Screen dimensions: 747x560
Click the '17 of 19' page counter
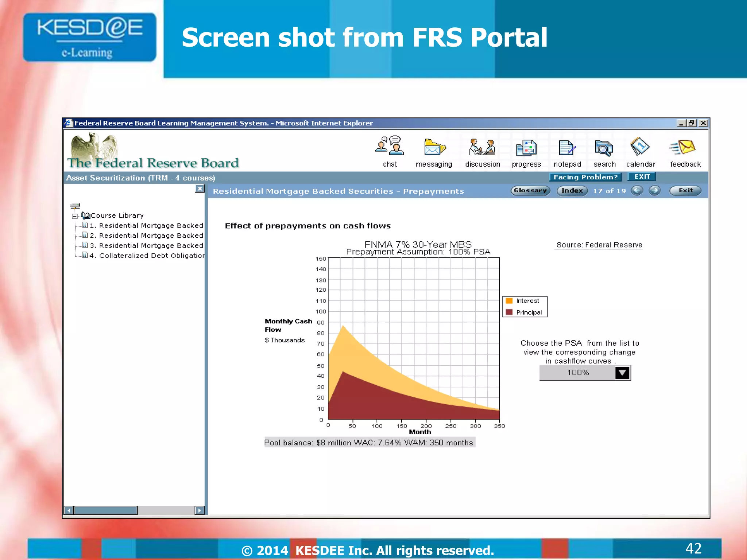609,191
